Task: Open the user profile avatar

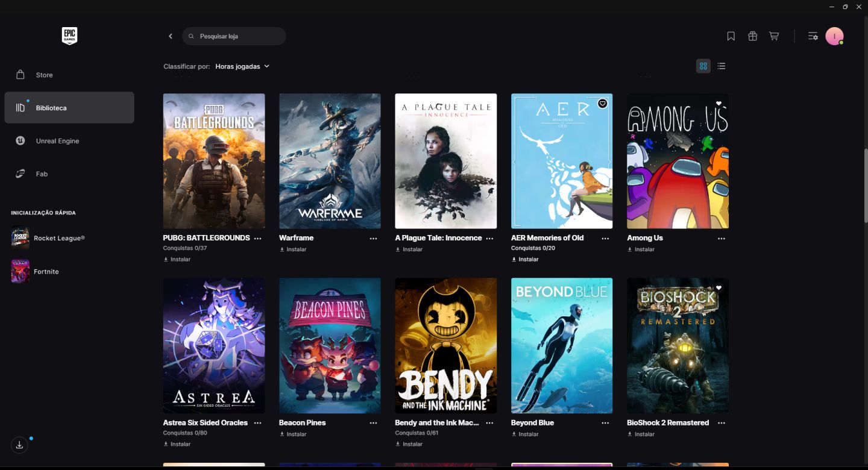Action: click(x=834, y=36)
